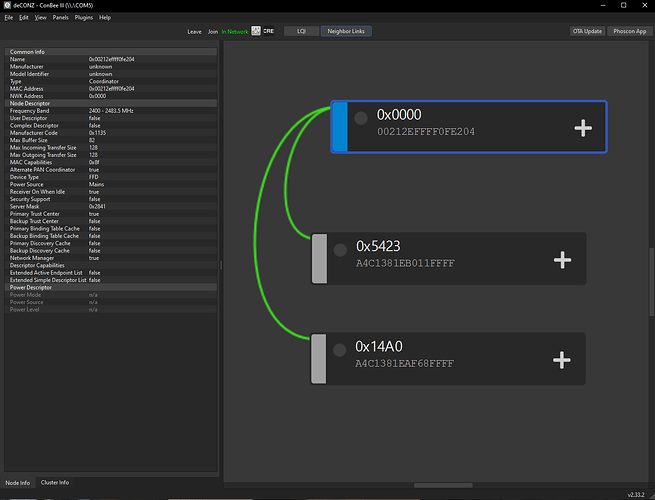Screen dimensions: 655x500
Task: Select the Power Mode row
Action: point(111,295)
